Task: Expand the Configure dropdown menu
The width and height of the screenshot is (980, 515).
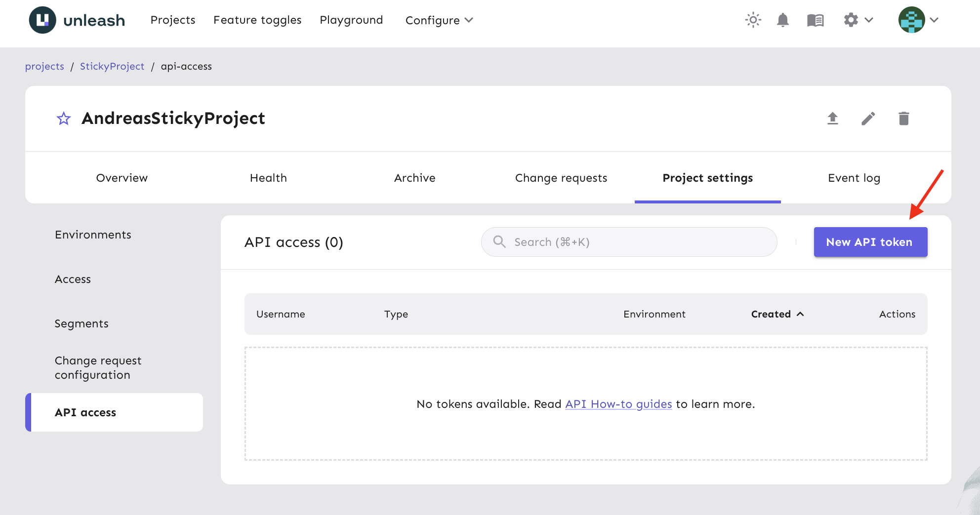Action: [439, 20]
